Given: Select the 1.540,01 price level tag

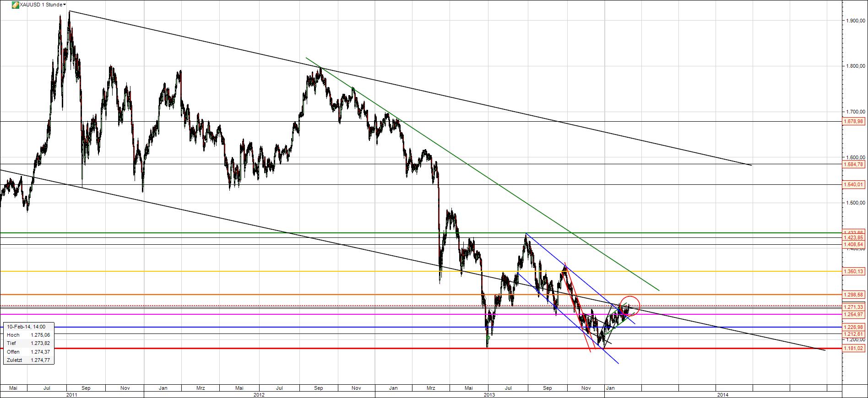Looking at the screenshot, I should (854, 185).
